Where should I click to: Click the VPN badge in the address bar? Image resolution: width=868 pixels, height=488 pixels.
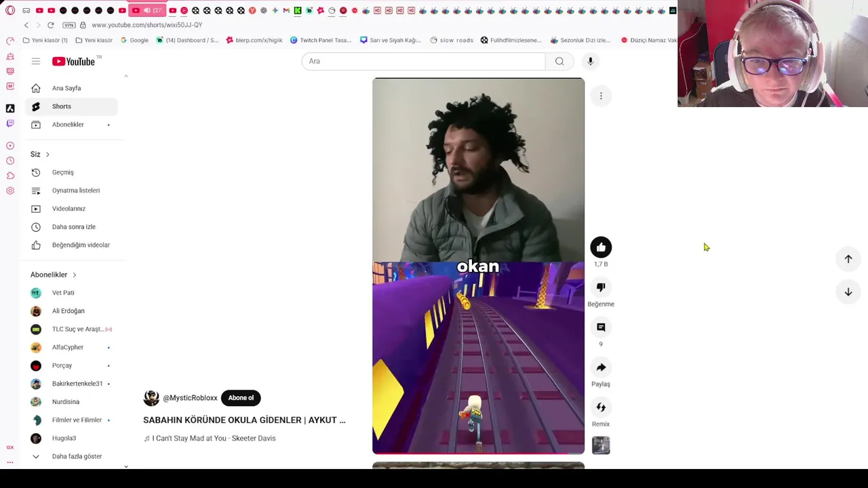(x=68, y=25)
